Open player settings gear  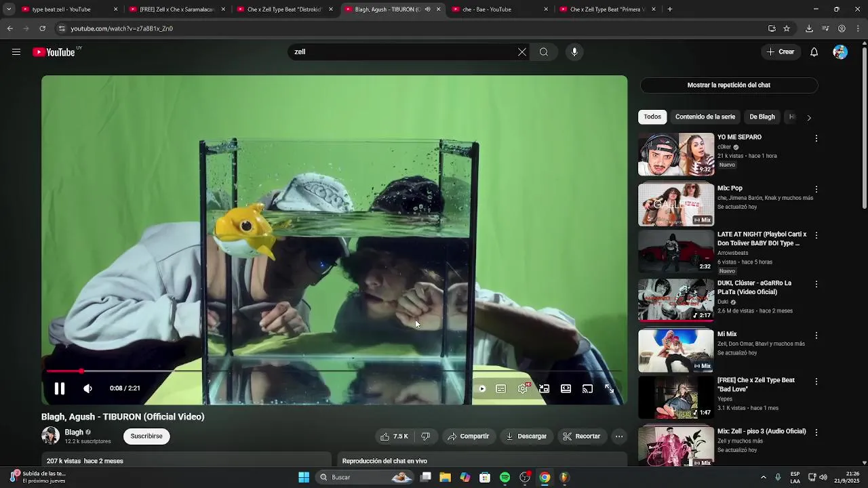(x=523, y=389)
